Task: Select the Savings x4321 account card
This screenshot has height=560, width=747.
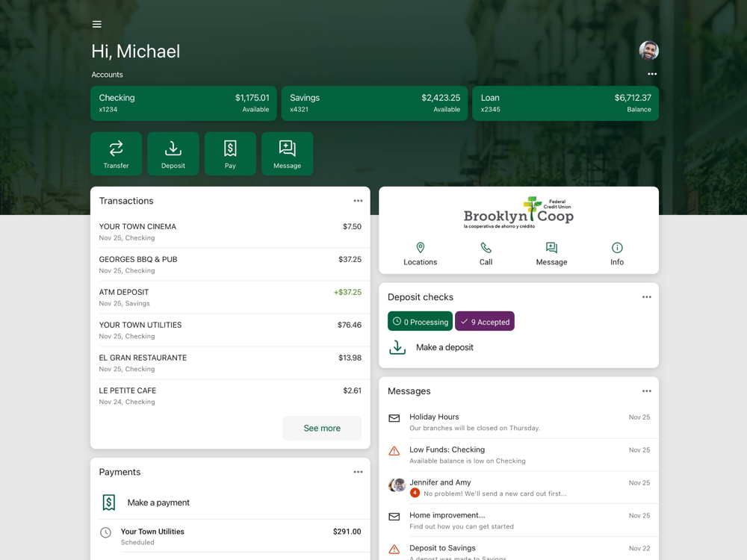Action: pos(374,103)
